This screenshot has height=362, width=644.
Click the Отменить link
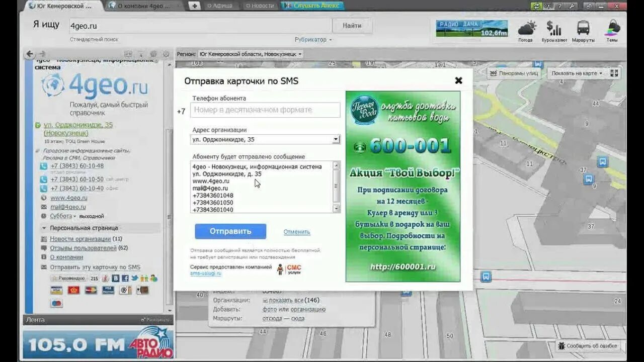point(297,232)
